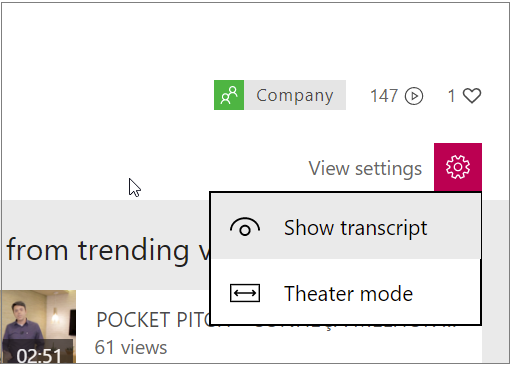512x365 pixels.
Task: Open the Company group label
Action: [295, 95]
